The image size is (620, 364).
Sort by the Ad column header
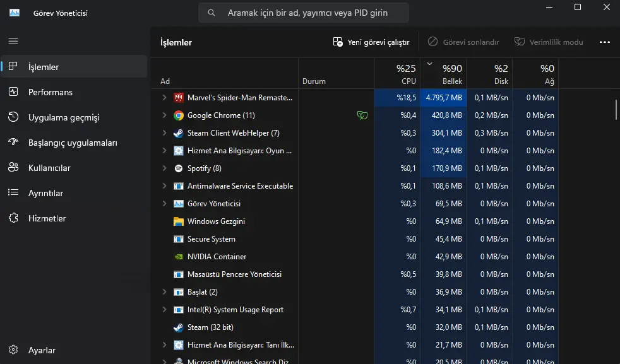225,73
